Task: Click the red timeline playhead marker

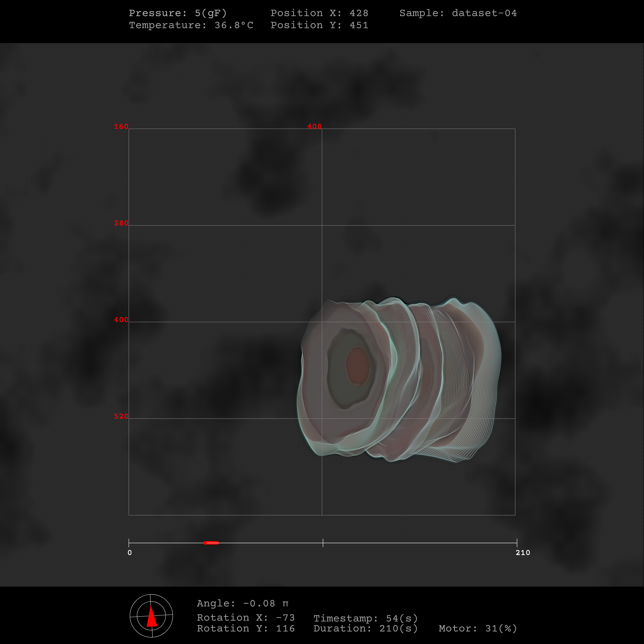Action: (x=211, y=543)
